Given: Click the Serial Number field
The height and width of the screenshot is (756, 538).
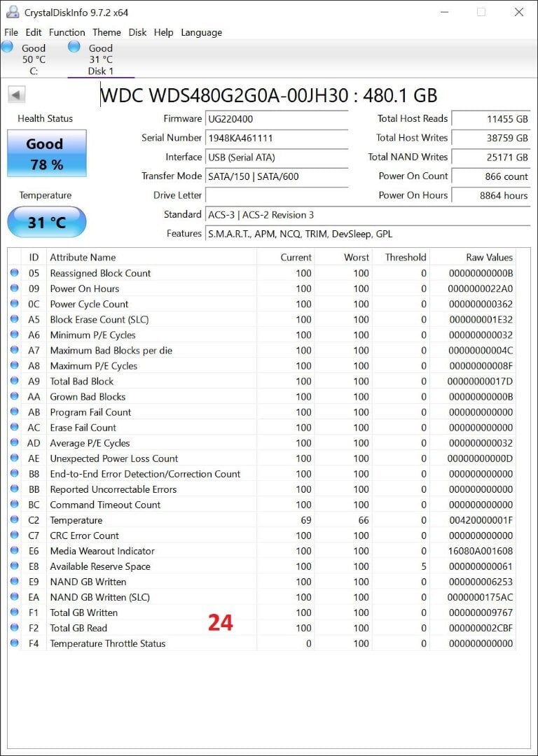Looking at the screenshot, I should 277,138.
